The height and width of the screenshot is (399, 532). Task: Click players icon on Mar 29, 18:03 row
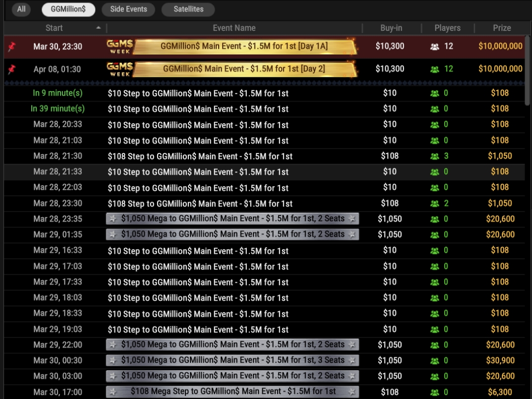435,298
